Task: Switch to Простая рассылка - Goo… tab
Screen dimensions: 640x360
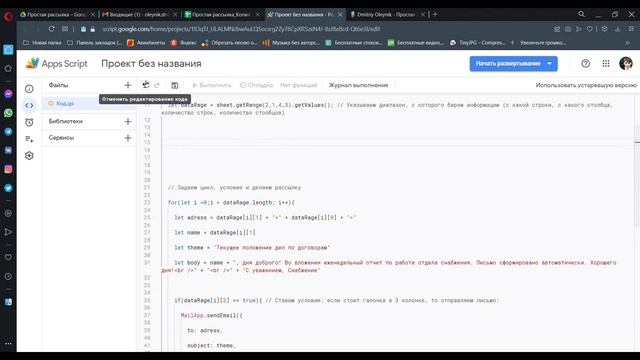Action: [57, 14]
